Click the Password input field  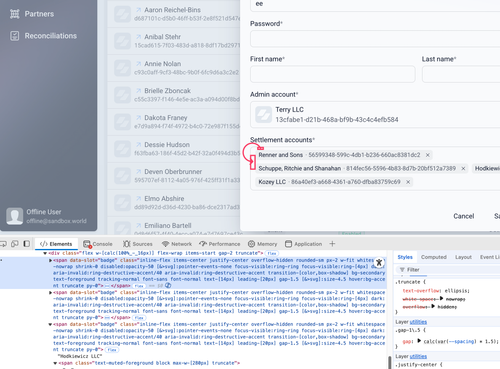pos(375,39)
